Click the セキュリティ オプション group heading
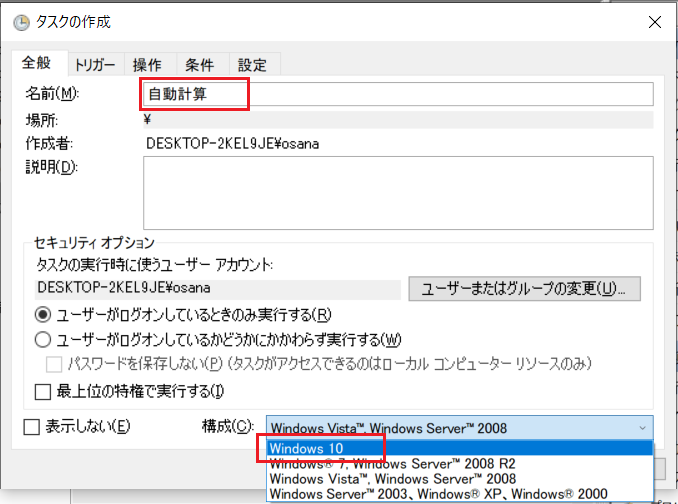This screenshot has height=504, width=678. tap(94, 243)
